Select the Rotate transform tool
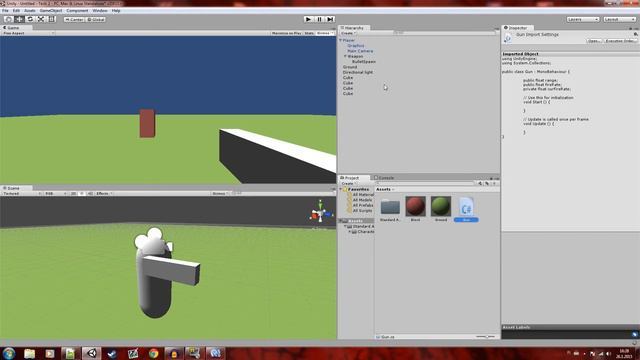The height and width of the screenshot is (360, 640). (30, 19)
